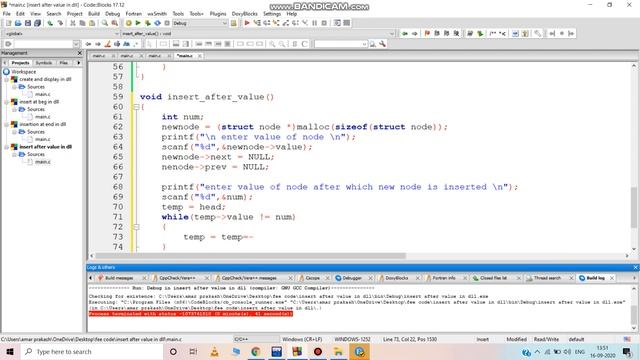The height and width of the screenshot is (360, 640).
Task: Open the dropdown beside the search text field
Action: (x=76, y=44)
